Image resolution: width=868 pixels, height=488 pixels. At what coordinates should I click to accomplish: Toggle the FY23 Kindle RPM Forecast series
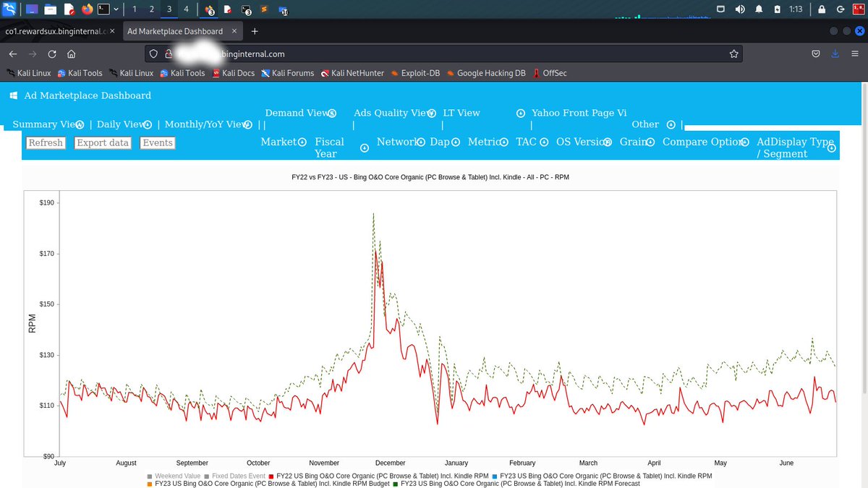(516, 484)
